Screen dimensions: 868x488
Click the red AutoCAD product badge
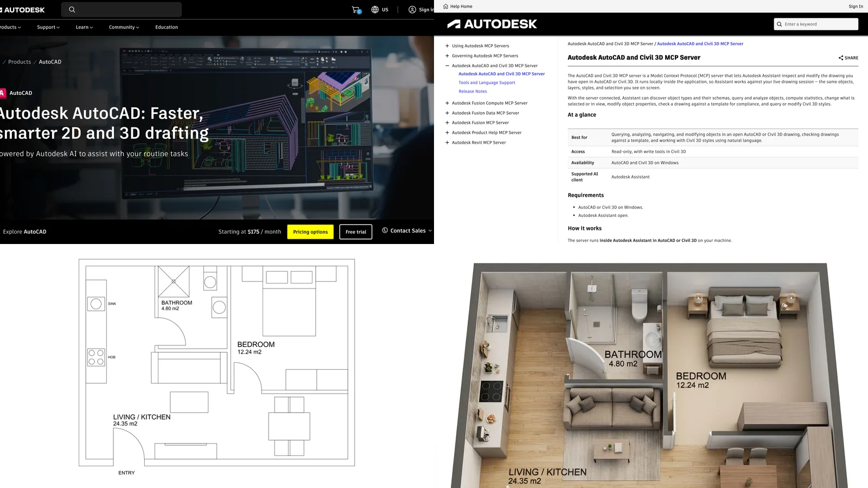(2, 93)
